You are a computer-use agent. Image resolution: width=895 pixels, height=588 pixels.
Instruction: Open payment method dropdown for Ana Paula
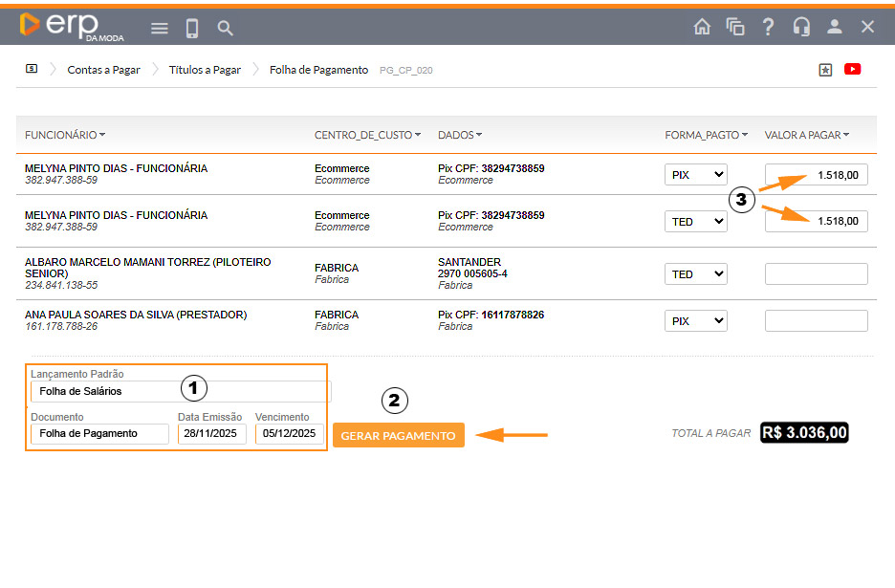(x=695, y=321)
